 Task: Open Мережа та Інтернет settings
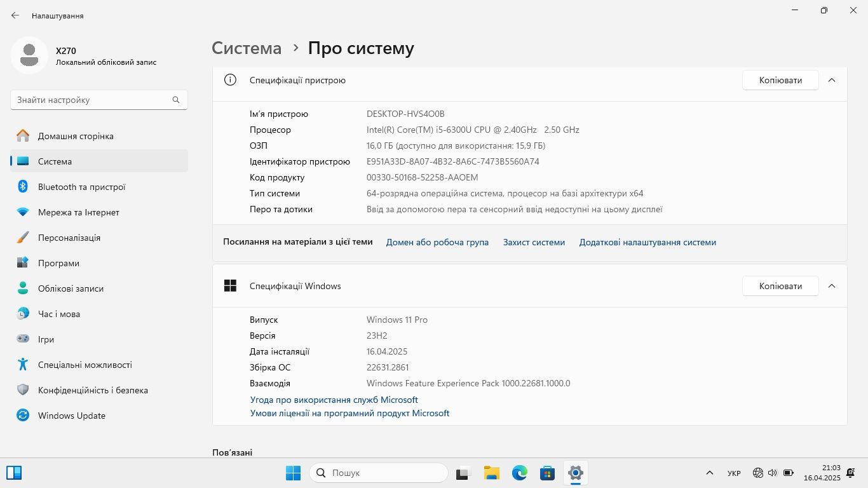point(99,212)
